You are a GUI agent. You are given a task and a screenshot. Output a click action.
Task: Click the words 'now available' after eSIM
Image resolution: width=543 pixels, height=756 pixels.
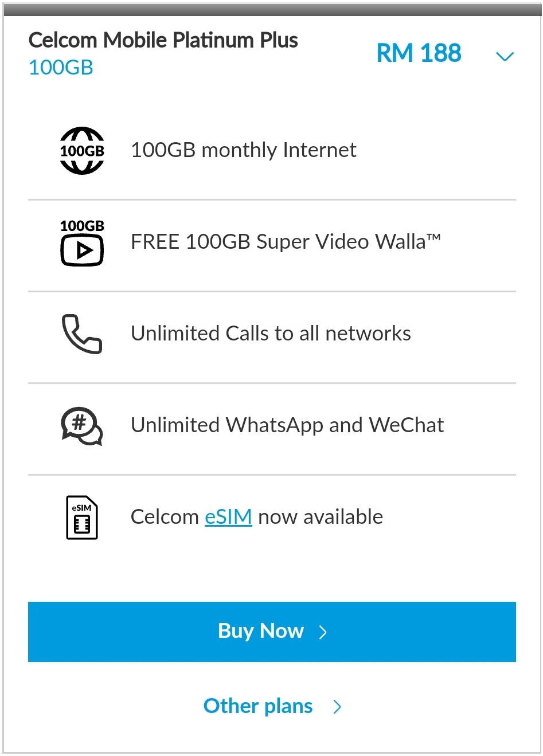(x=321, y=517)
